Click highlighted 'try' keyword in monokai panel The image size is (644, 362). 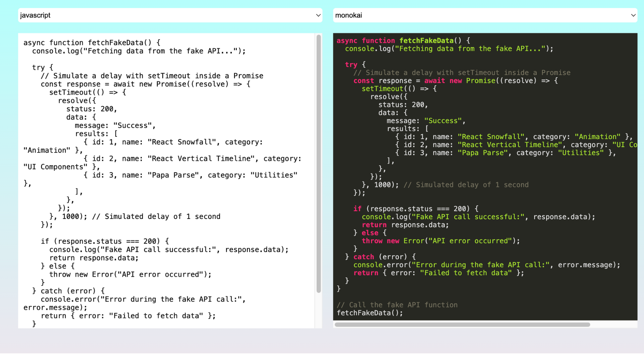pos(351,65)
